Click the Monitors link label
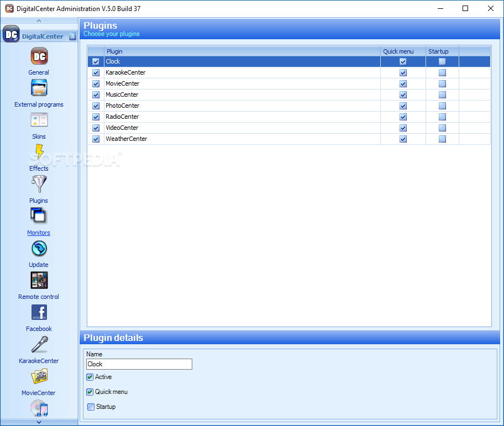This screenshot has height=426, width=504. click(x=39, y=233)
